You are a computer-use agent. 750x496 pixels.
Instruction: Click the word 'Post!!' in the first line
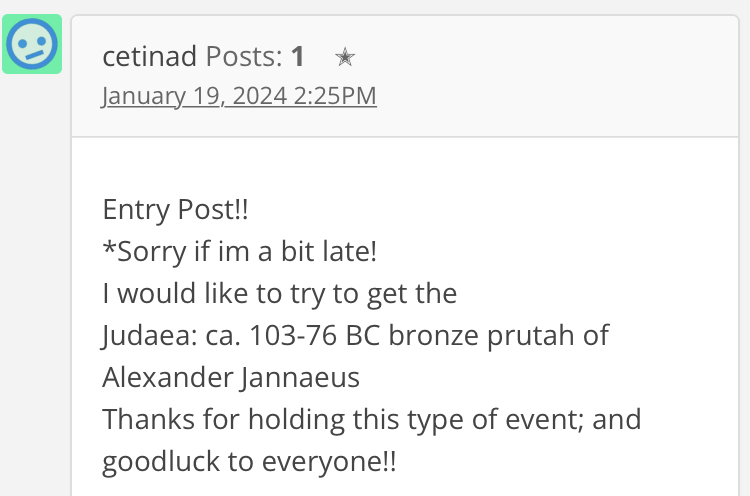213,209
